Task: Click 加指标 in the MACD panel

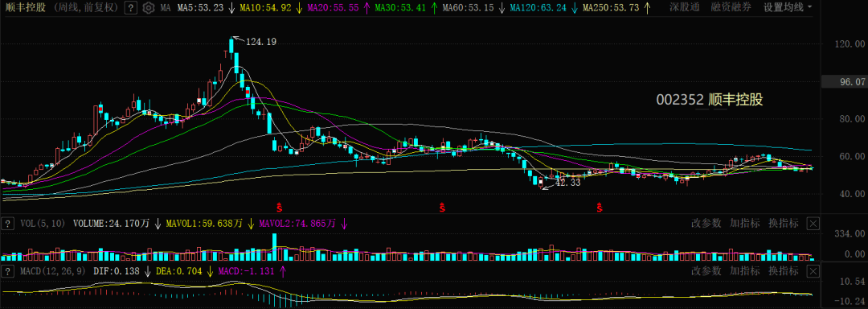Action: click(x=744, y=271)
